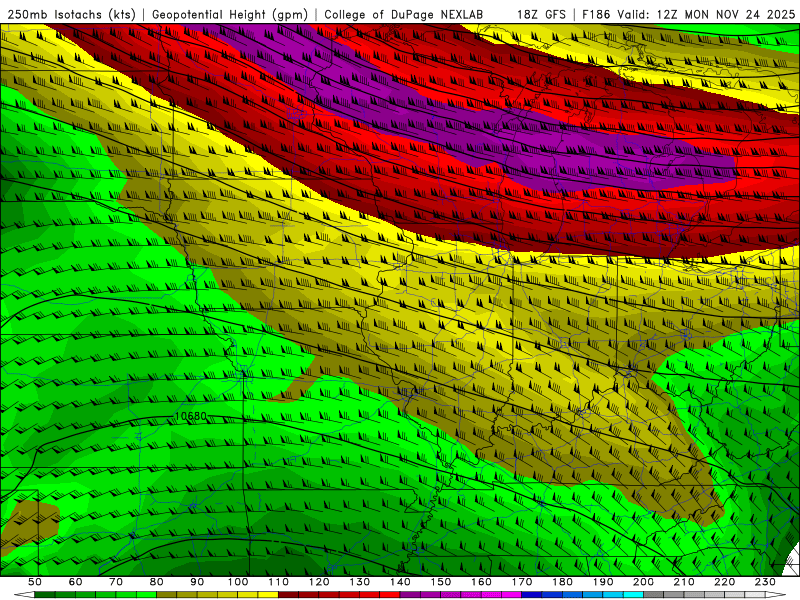This screenshot has width=800, height=600.
Task: Click the "18Z GFS" model run label
Action: tap(541, 14)
